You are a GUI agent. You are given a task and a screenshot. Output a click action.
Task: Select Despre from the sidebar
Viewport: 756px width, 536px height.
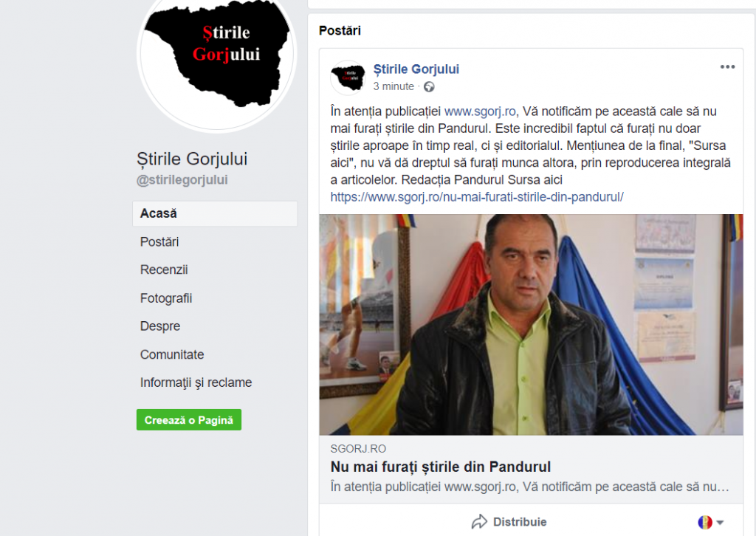pyautogui.click(x=160, y=326)
